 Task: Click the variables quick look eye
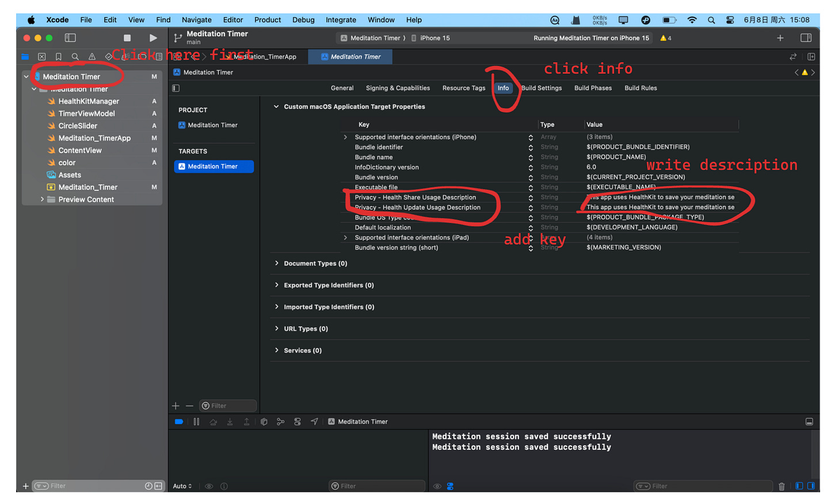209,487
